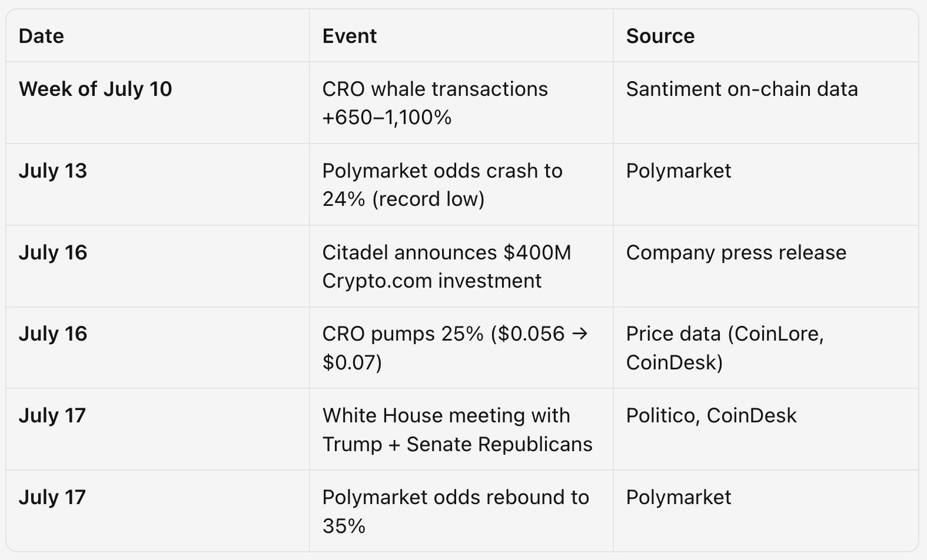The width and height of the screenshot is (927, 560).
Task: Click the Company press release source cell
Action: (736, 252)
